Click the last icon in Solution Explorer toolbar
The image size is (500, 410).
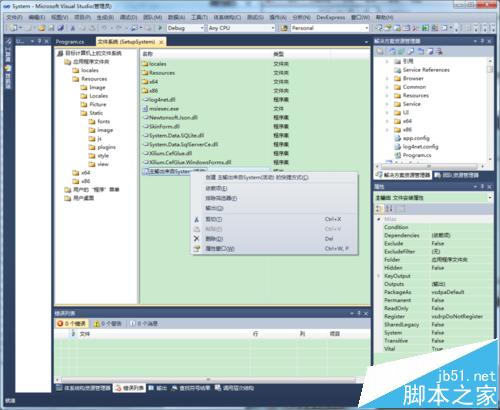pos(439,51)
